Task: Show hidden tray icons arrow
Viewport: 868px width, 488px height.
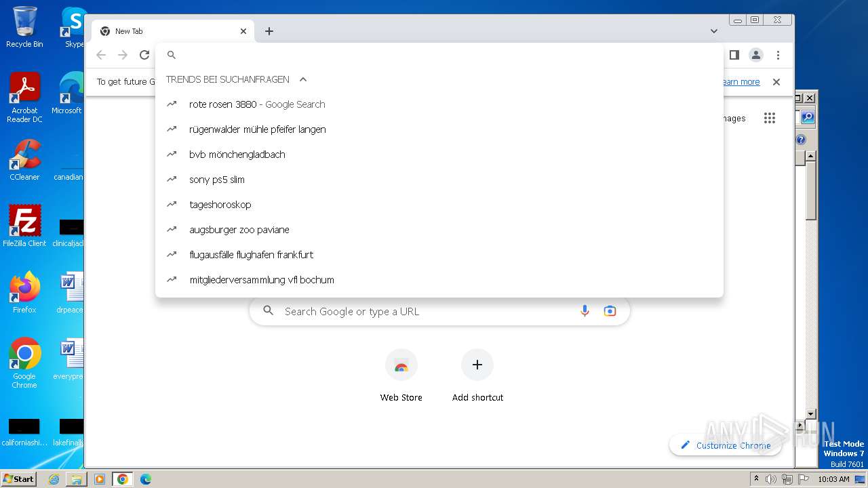Action: pyautogui.click(x=756, y=479)
